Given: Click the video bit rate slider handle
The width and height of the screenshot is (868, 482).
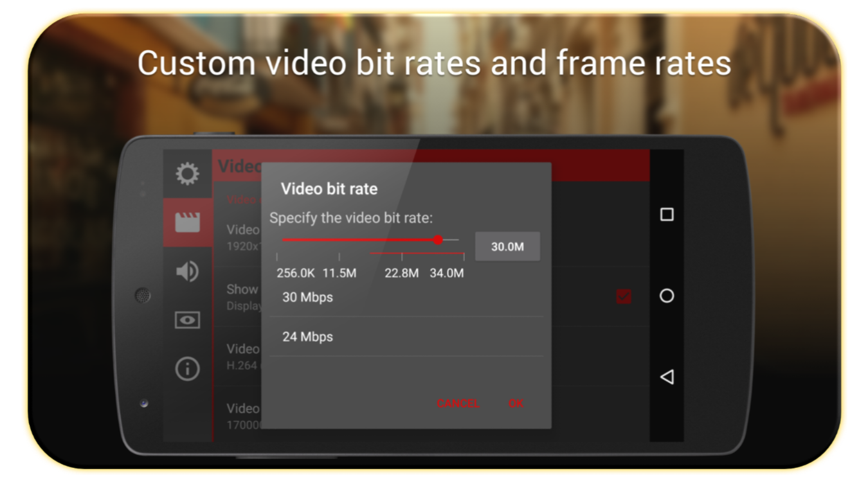Looking at the screenshot, I should 438,240.
